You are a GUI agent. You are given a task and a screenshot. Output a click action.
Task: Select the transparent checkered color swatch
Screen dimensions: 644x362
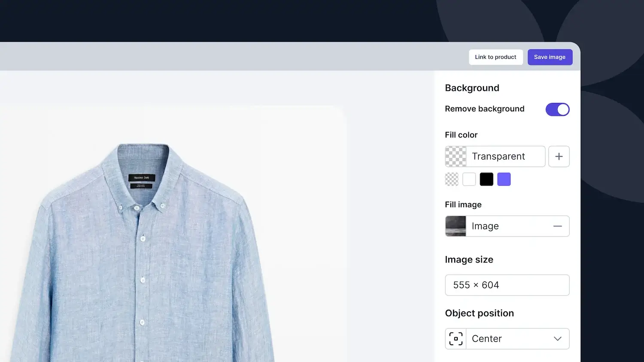pyautogui.click(x=452, y=179)
